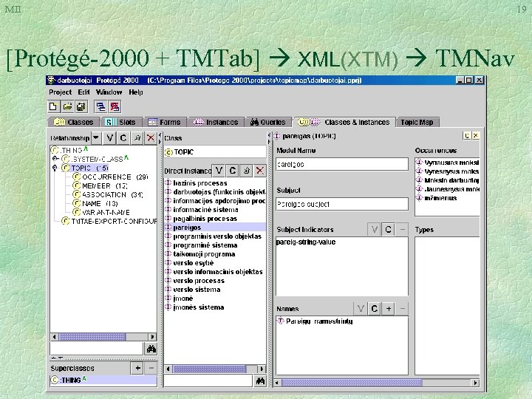Click View button for Subject Indicators
This screenshot has width=532, height=399.
tap(374, 230)
